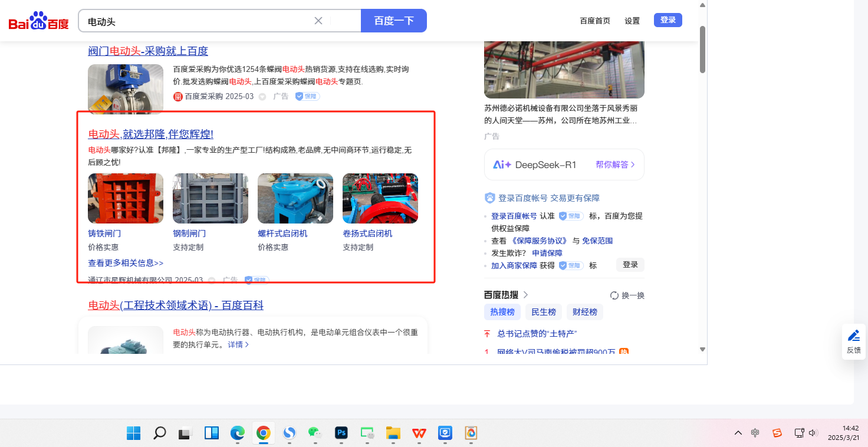Open the orange-framed swirl app on taskbar
The height and width of the screenshot is (447, 868).
471,433
